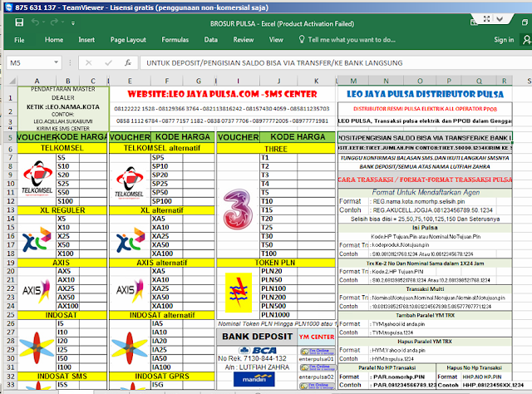Click the Redo arrow icon
The width and height of the screenshot is (532, 394).
54,22
